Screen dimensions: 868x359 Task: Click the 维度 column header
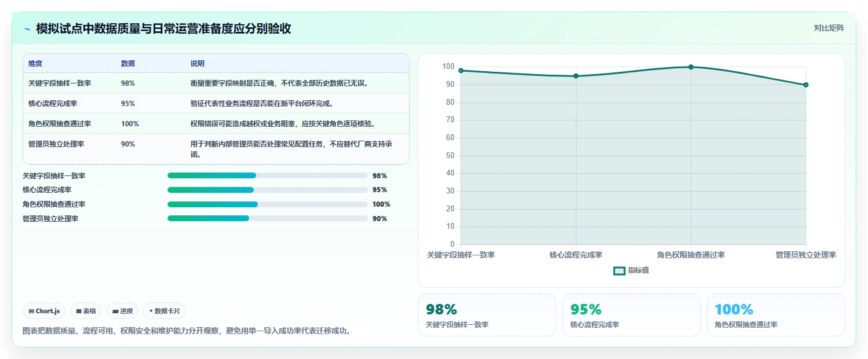[35, 64]
